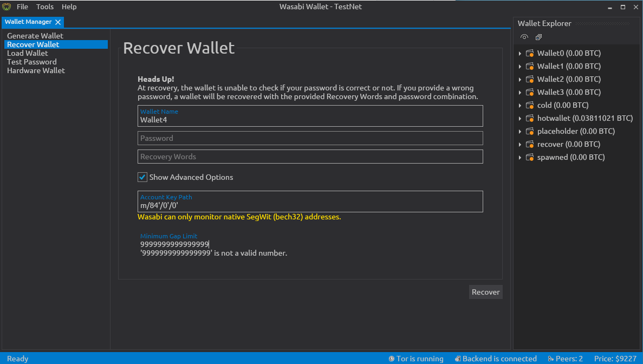This screenshot has width=643, height=364.
Task: Click the Wallet0 wallet icon
Action: click(x=530, y=53)
